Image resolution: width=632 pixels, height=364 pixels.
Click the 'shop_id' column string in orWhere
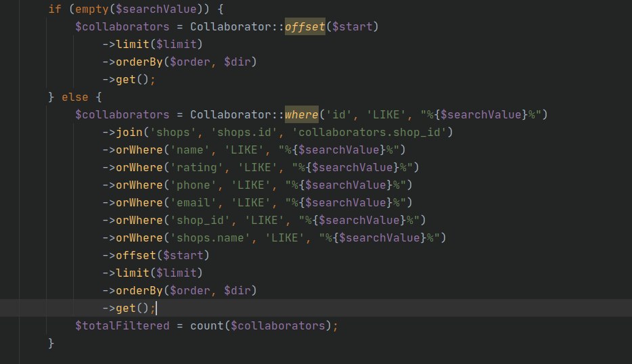200,221
